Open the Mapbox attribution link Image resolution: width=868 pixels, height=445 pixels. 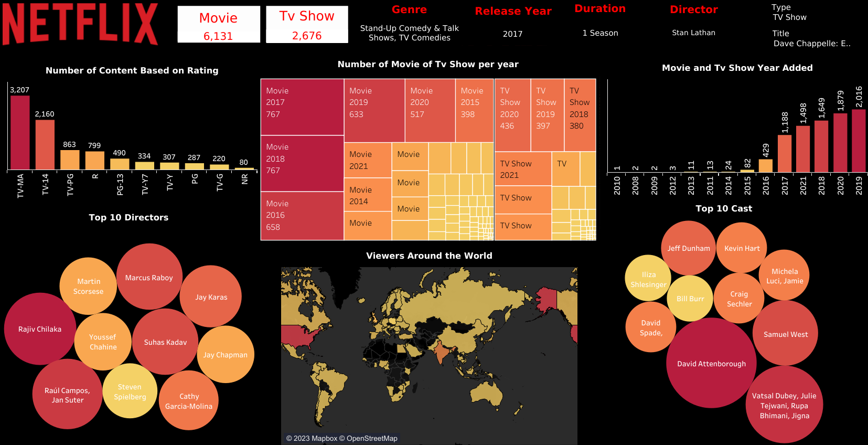tap(312, 438)
